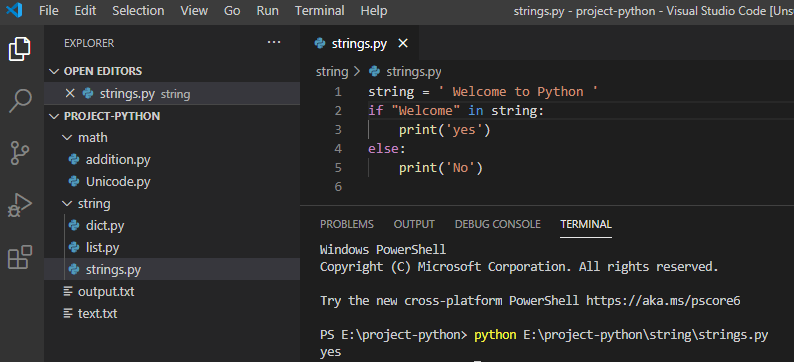Click the 'yes' output in terminal
794x362 pixels.
pyautogui.click(x=331, y=351)
